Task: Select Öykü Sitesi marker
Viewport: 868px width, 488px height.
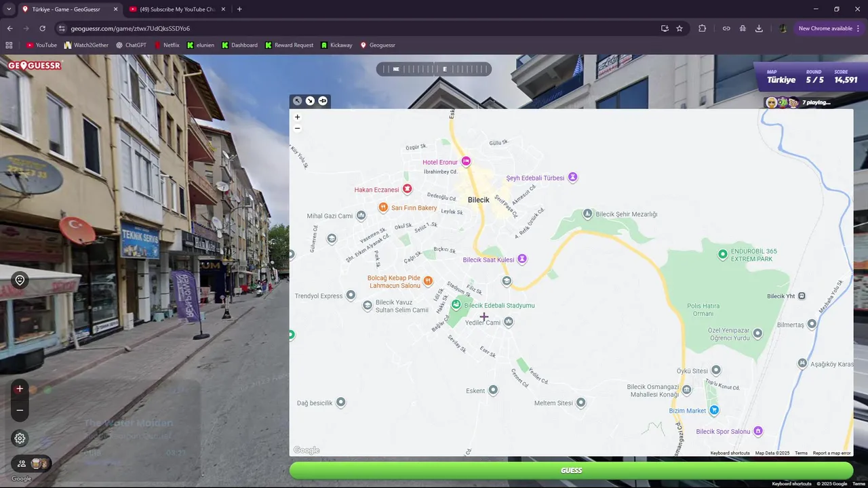Action: pos(715,370)
